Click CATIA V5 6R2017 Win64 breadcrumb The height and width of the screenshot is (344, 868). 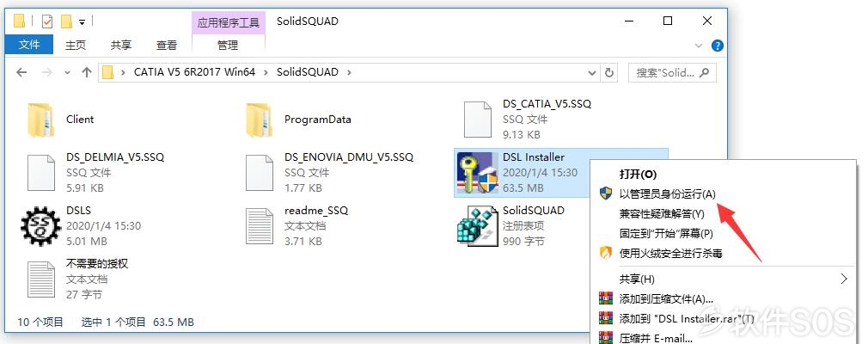point(194,72)
